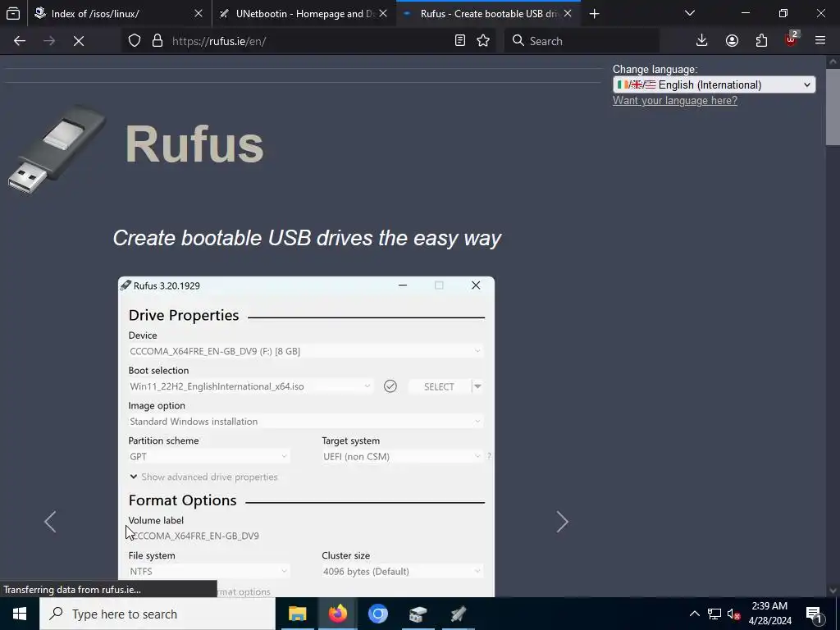The height and width of the screenshot is (630, 840).
Task: Click the muted volume tray icon
Action: [734, 614]
